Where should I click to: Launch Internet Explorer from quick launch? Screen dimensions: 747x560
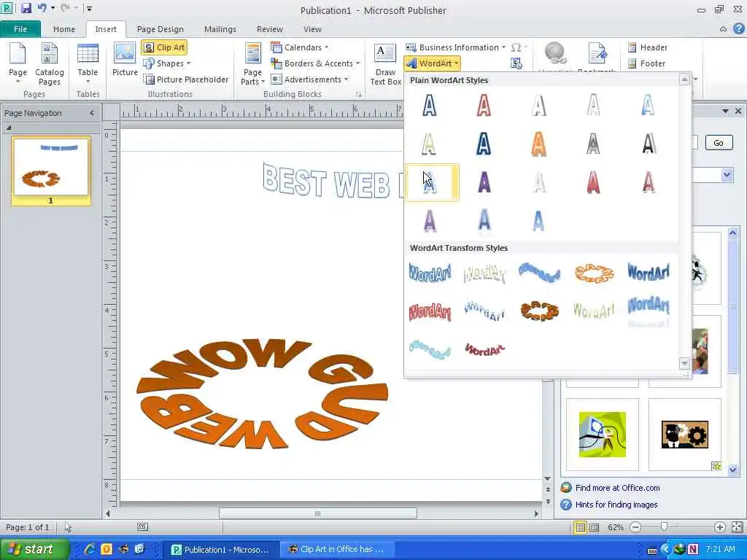(x=89, y=549)
